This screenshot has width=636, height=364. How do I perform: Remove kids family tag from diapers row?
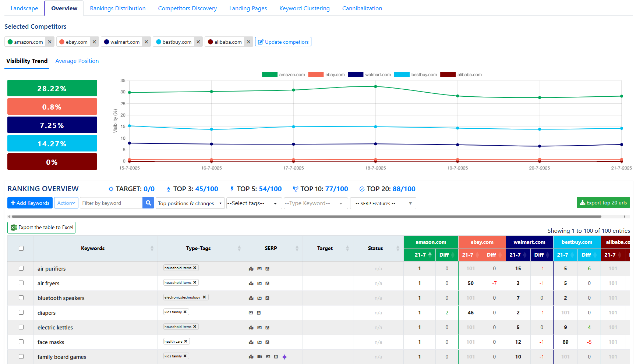[185, 312]
